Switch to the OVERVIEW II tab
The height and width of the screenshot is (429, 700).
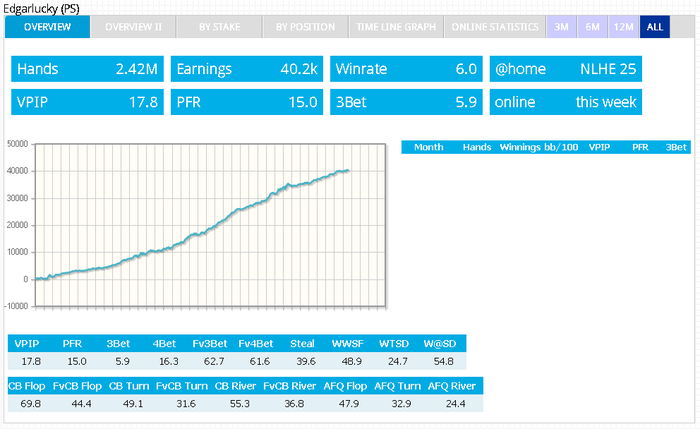coord(133,27)
